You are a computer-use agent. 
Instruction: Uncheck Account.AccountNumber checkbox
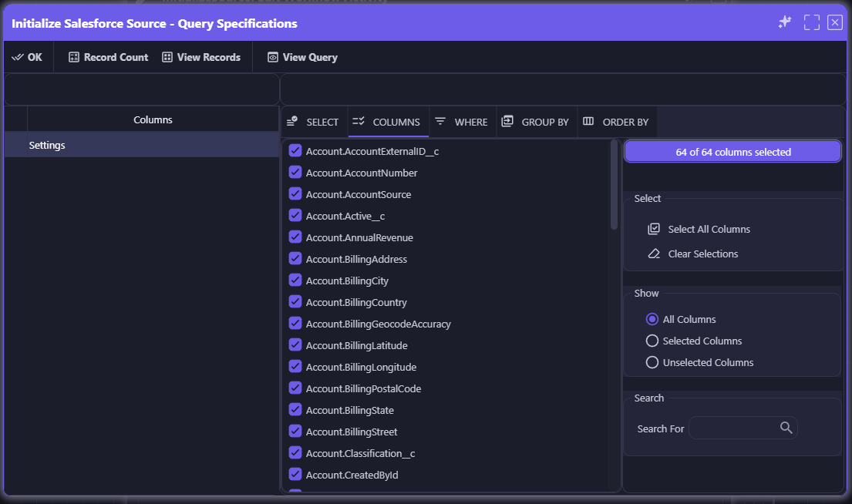tap(295, 172)
